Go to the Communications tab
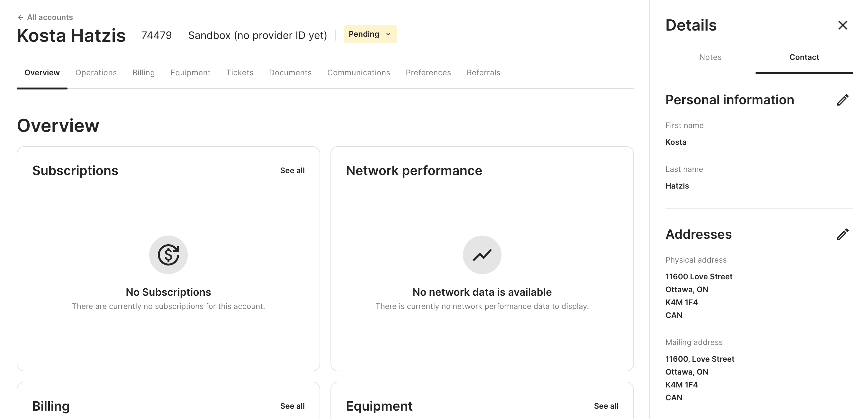The image size is (868, 419). 358,72
